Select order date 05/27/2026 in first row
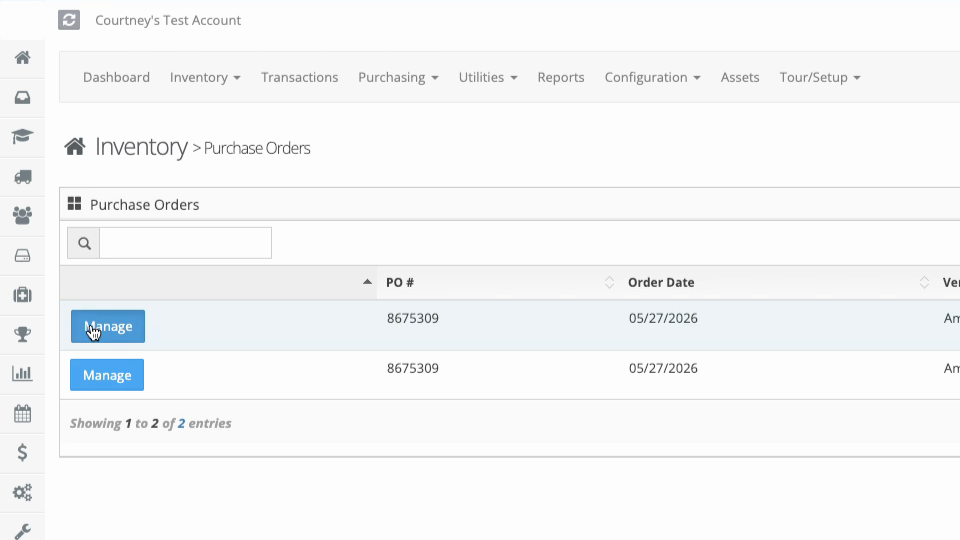Viewport: 960px width, 540px height. pos(663,318)
